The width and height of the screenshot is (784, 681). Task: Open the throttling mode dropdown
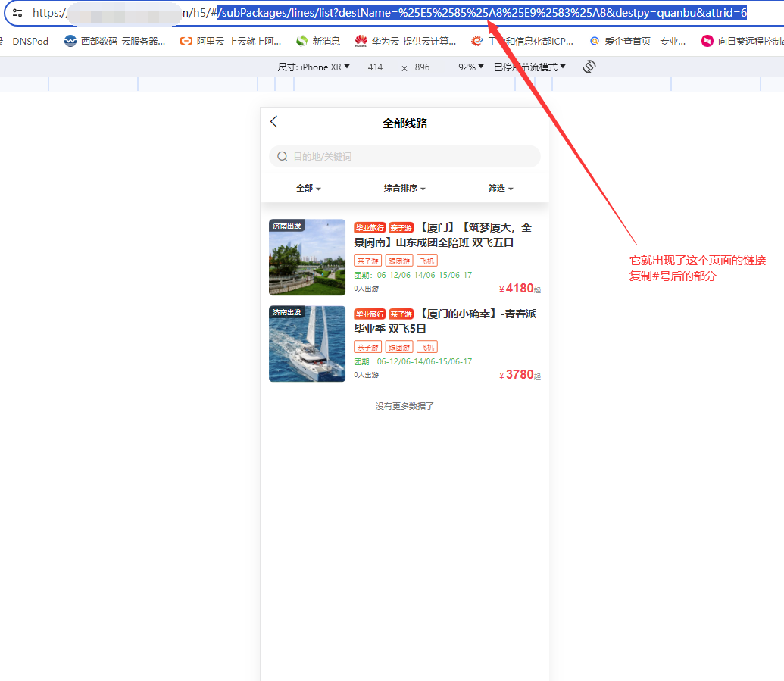pyautogui.click(x=529, y=67)
